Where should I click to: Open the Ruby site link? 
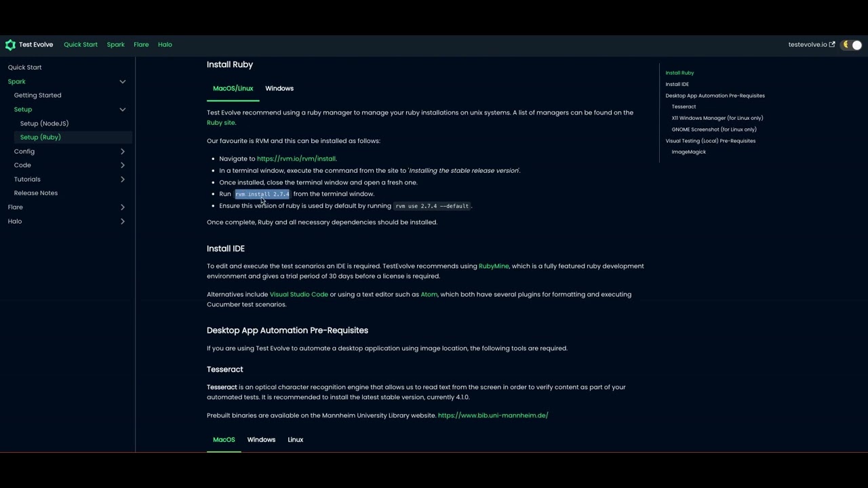click(x=221, y=123)
